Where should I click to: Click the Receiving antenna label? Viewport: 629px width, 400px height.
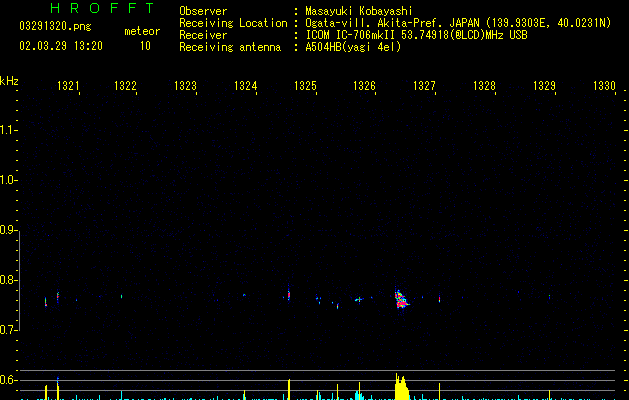pos(230,47)
